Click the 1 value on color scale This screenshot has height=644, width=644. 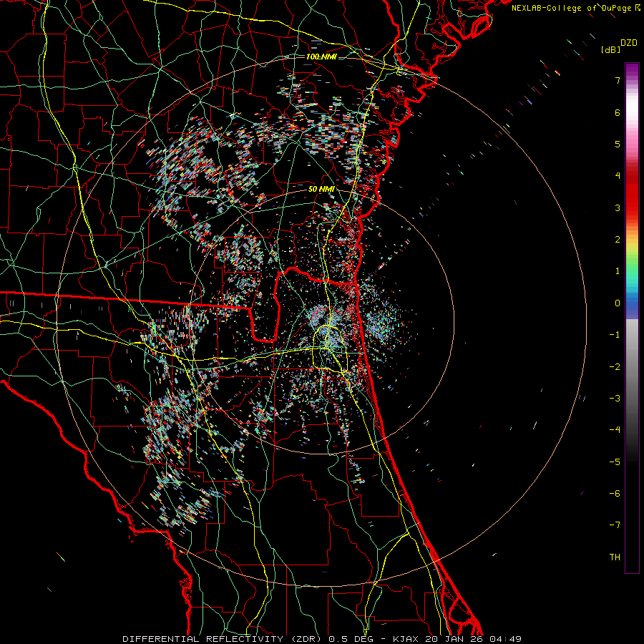618,271
